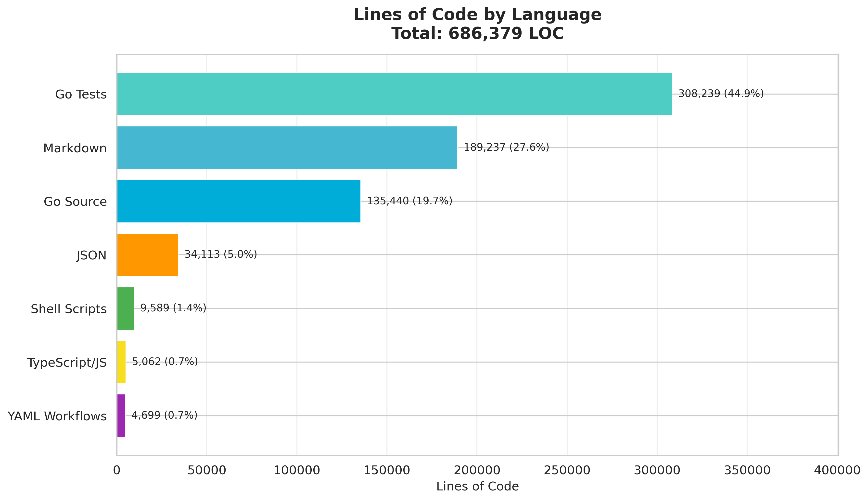Click the 9,589 (1.4%) value label
This screenshot has height=500, width=868.
click(173, 308)
